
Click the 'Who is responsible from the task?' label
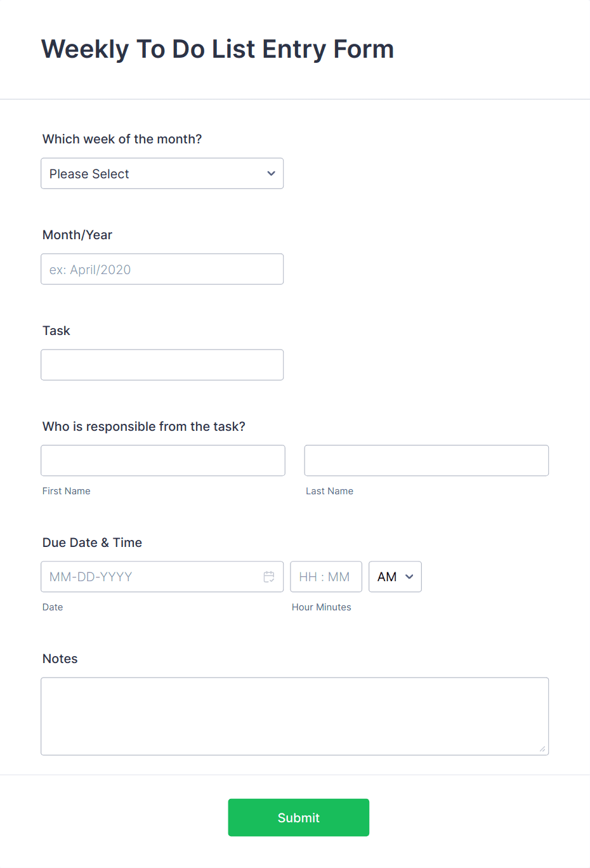pyautogui.click(x=144, y=426)
